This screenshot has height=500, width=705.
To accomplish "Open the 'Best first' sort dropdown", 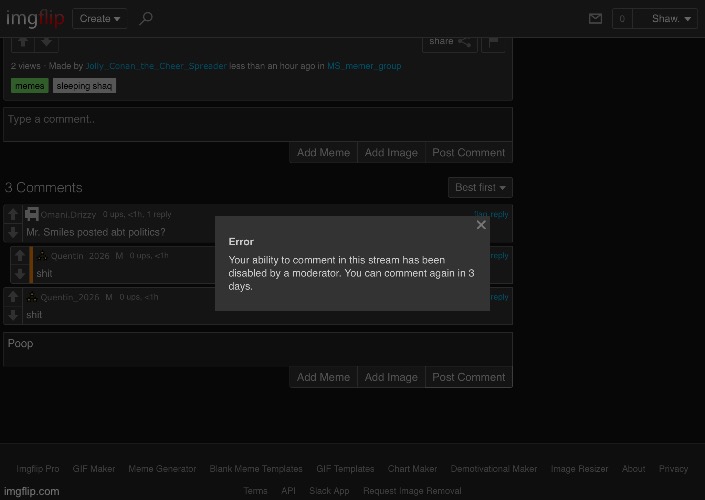I will click(x=480, y=187).
